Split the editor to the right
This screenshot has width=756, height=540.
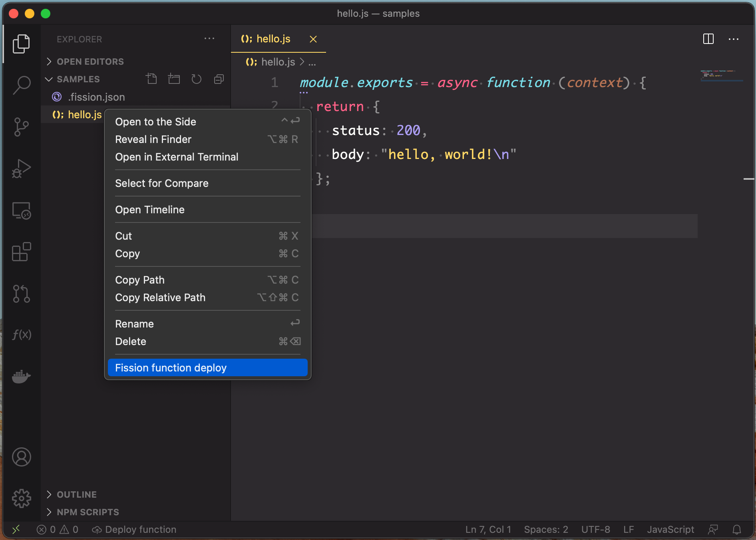coord(708,39)
